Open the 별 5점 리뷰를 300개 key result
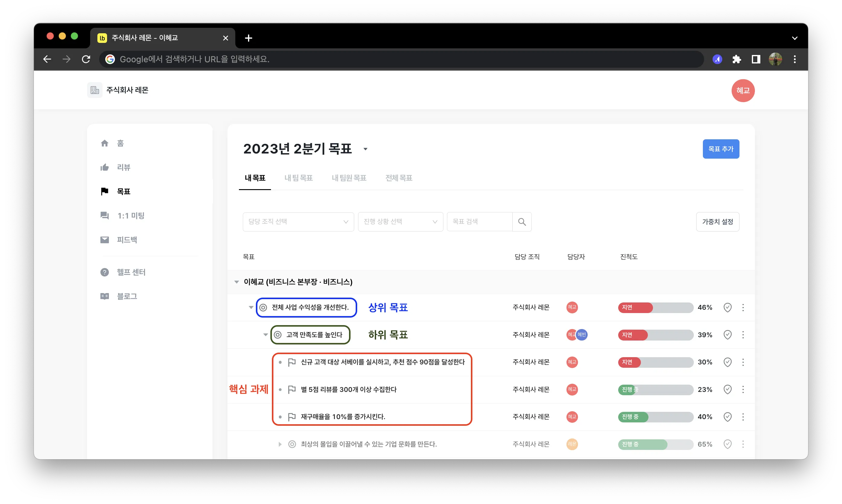 tap(348, 389)
